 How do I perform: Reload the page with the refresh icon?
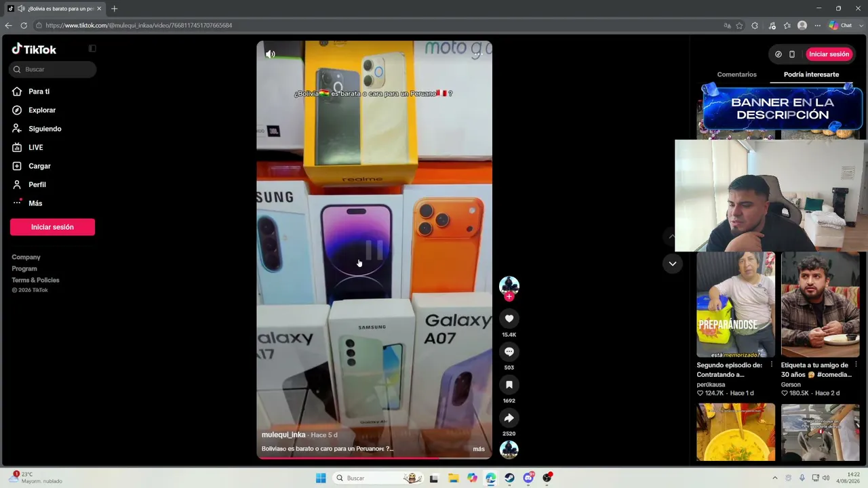click(24, 26)
